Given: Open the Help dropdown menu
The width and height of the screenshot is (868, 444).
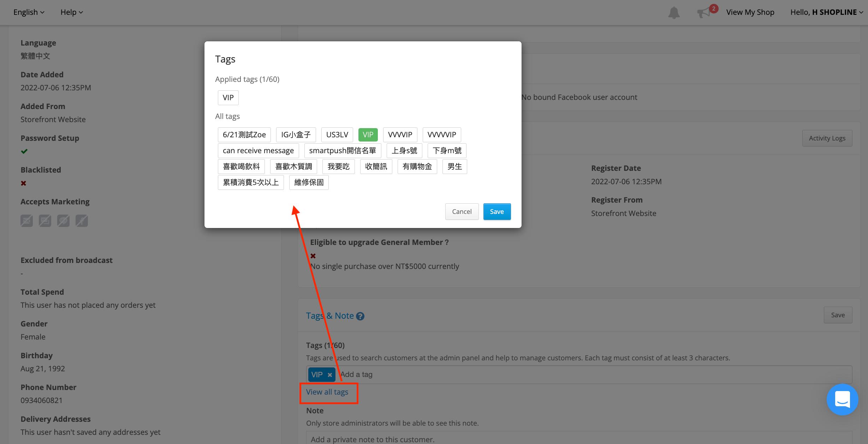Looking at the screenshot, I should click(71, 12).
